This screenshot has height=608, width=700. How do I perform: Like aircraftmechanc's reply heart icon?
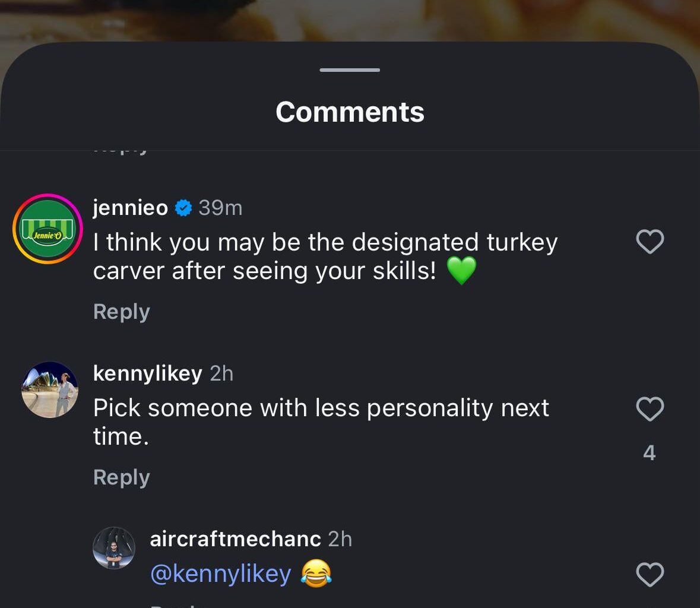tap(650, 575)
